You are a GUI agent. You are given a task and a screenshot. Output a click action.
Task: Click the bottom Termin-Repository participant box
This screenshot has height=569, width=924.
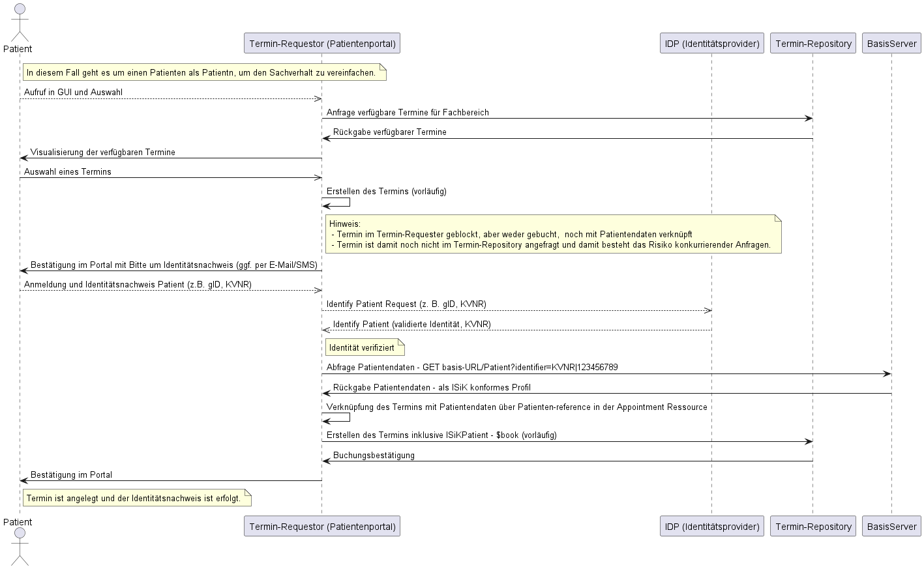click(813, 527)
